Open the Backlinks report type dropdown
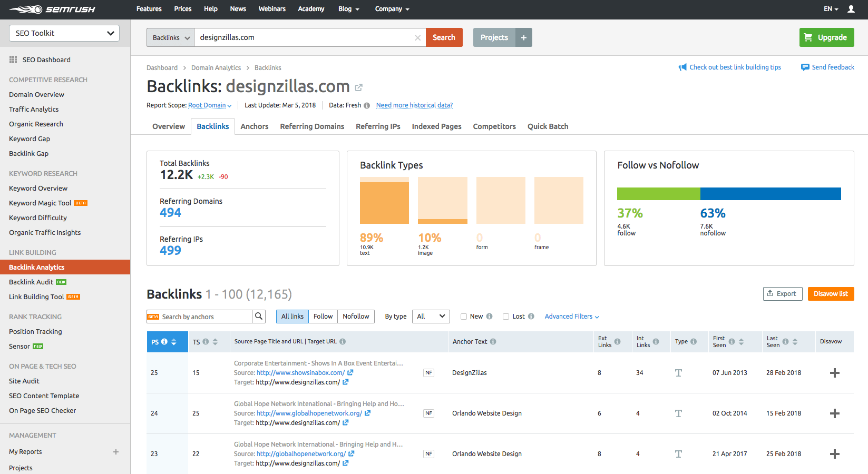This screenshot has width=868, height=474. [x=171, y=37]
